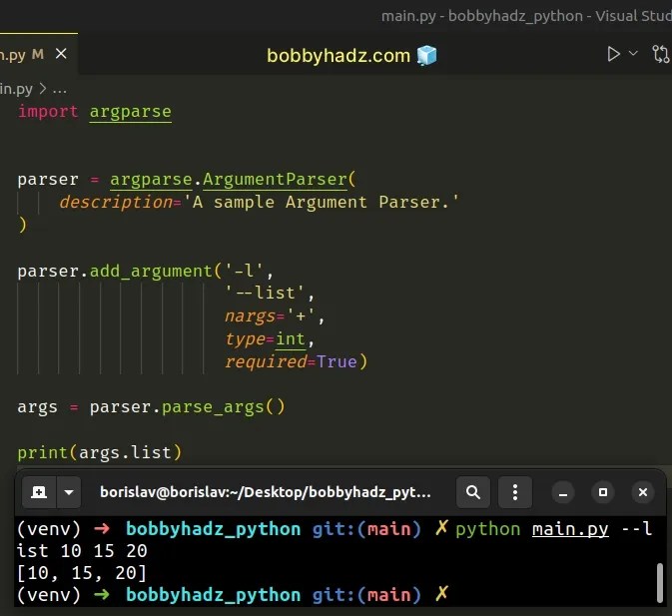The width and height of the screenshot is (672, 616).
Task: Close the terminal window
Action: pyautogui.click(x=643, y=492)
